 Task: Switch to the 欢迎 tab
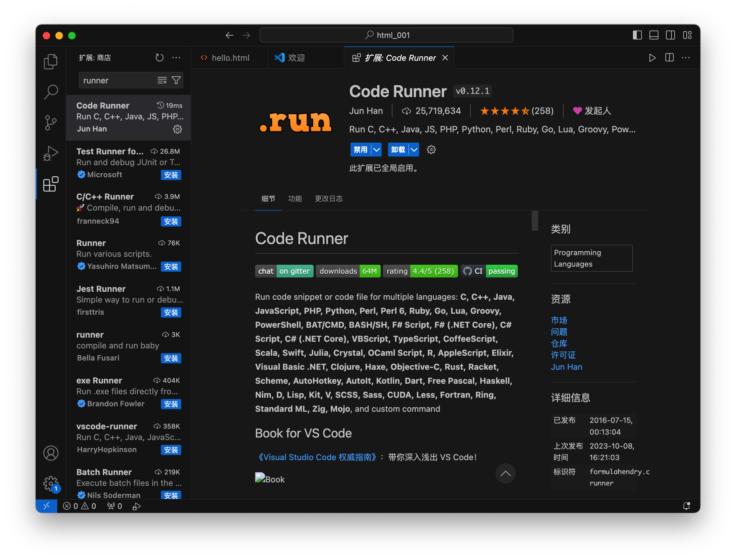tap(306, 58)
